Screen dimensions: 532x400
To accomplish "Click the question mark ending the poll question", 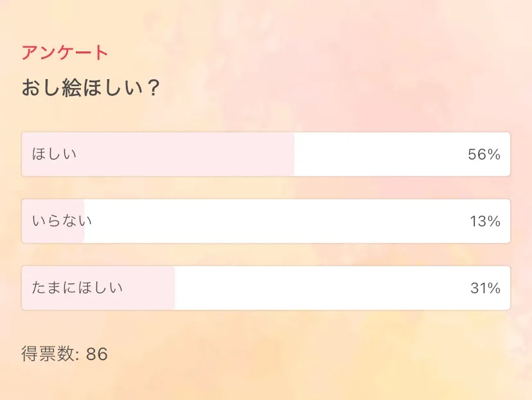I will [x=152, y=88].
